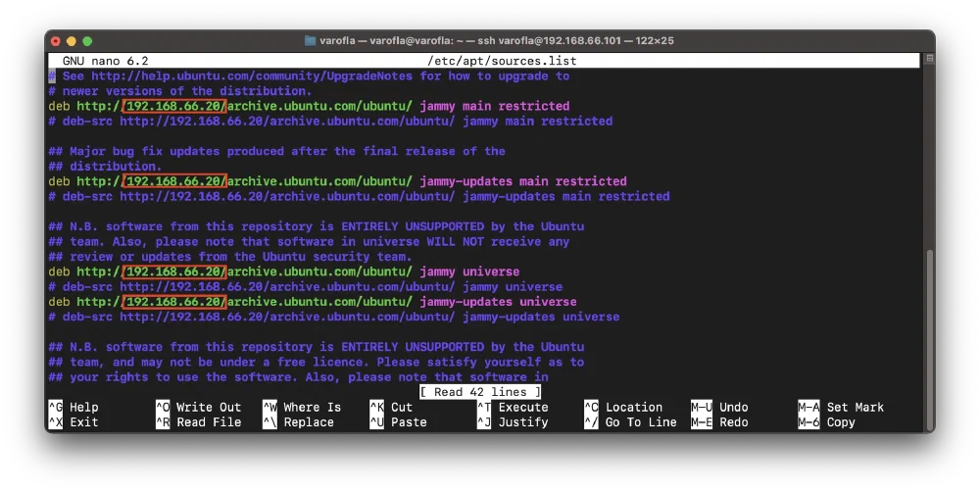Click the highlighted IP on the jammy main restricted line
980x492 pixels.
coord(174,106)
